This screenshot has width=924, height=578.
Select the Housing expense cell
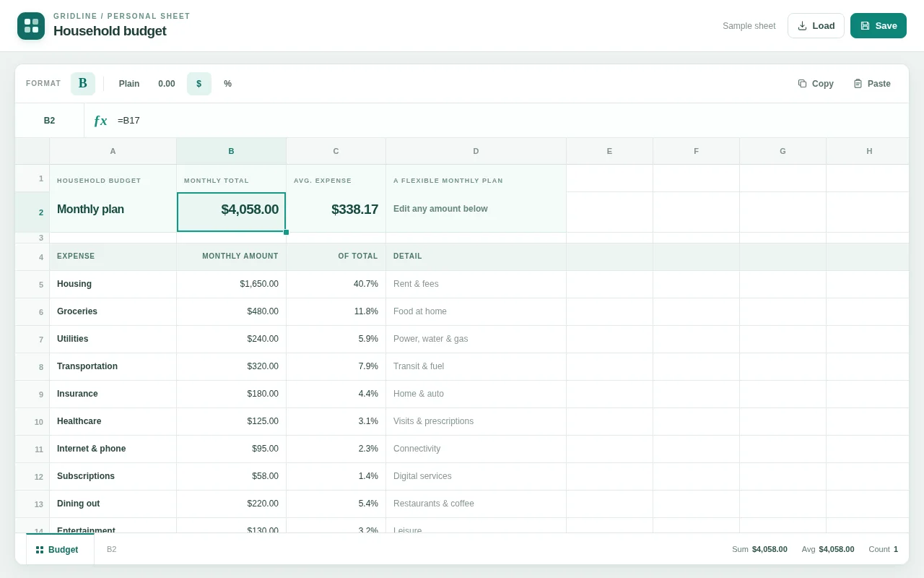point(113,284)
